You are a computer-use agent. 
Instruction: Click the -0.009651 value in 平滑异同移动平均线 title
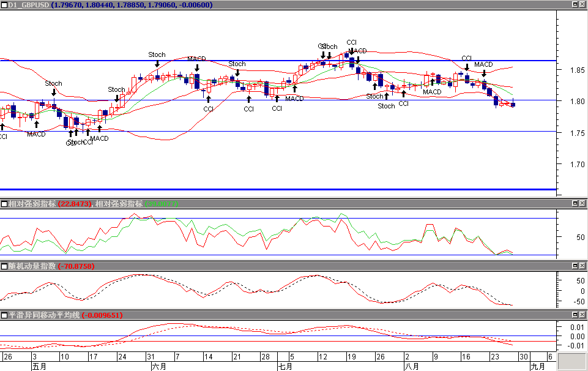pyautogui.click(x=102, y=315)
